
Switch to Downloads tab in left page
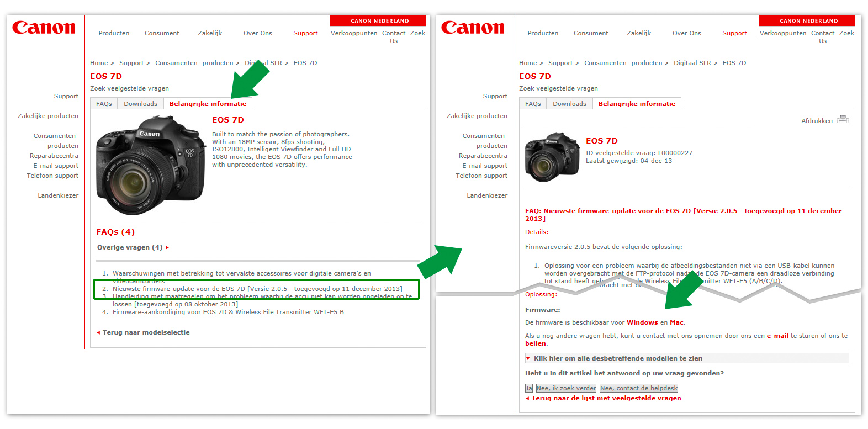[x=140, y=104]
